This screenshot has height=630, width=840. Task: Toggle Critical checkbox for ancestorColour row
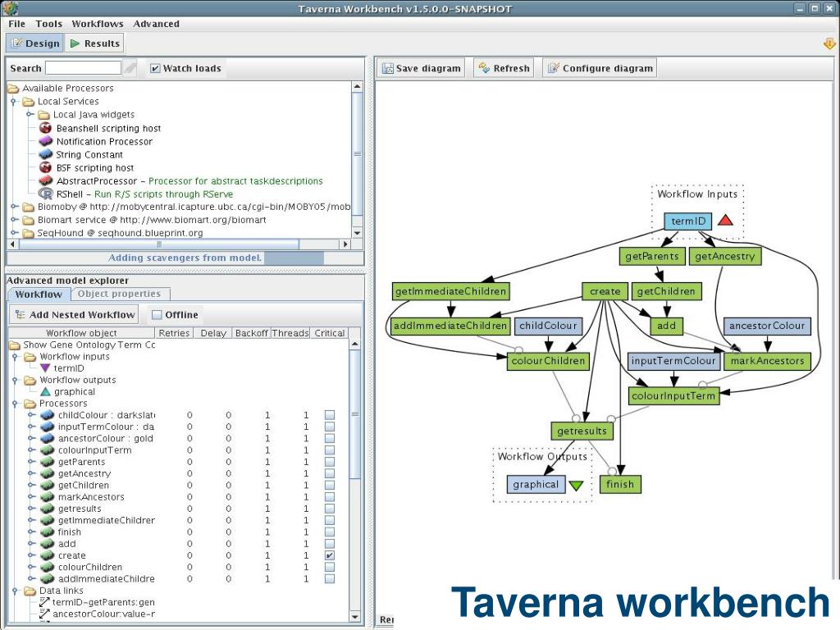click(330, 439)
